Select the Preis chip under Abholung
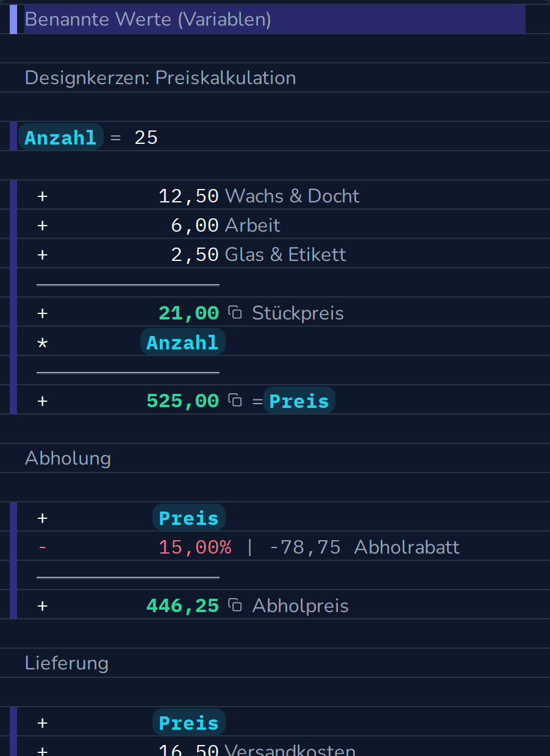This screenshot has height=756, width=550. point(189,518)
